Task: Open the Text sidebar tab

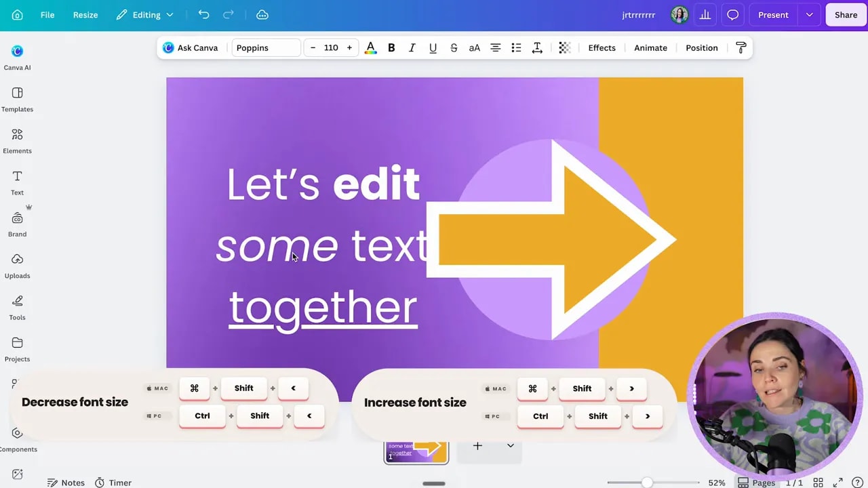Action: point(17,182)
